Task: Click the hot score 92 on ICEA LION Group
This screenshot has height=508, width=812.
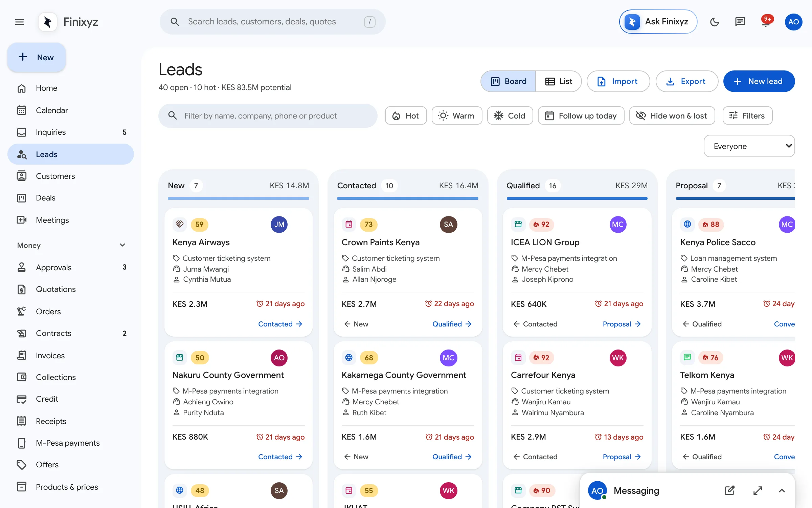Action: 541,225
